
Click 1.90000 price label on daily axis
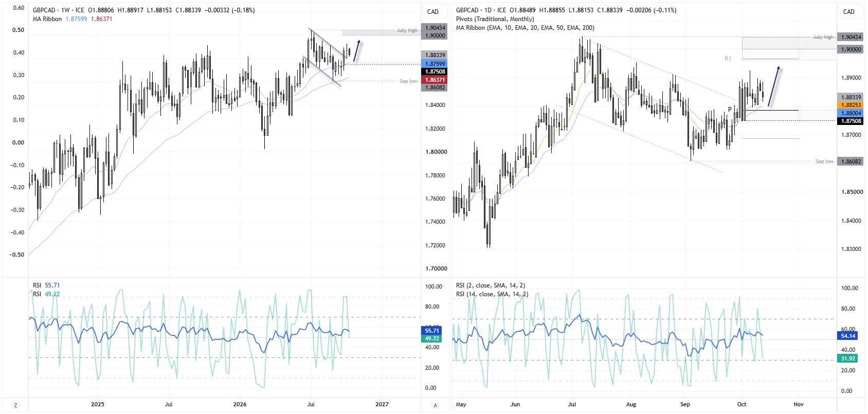851,49
